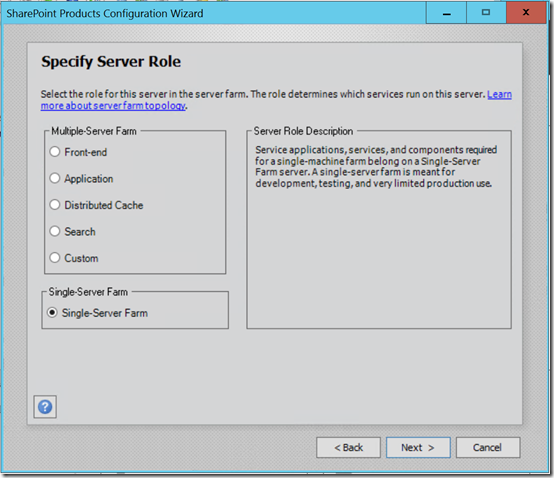Screen dimensions: 554x478
Task: Close the SharePoint Configuration Wizard window
Action: pos(526,13)
